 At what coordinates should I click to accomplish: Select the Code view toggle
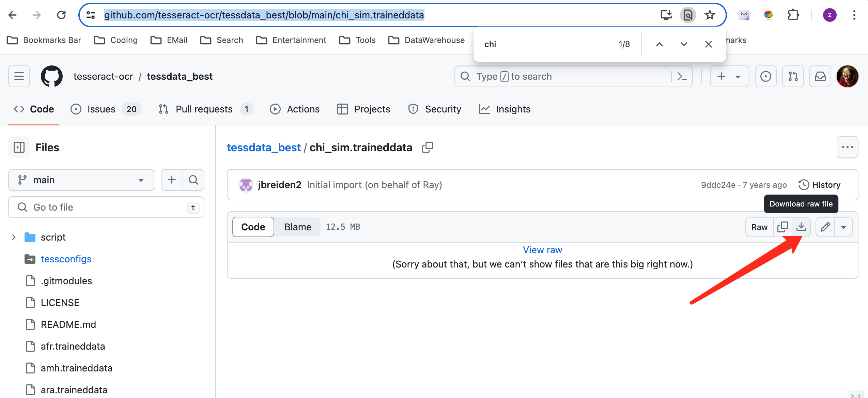[253, 227]
